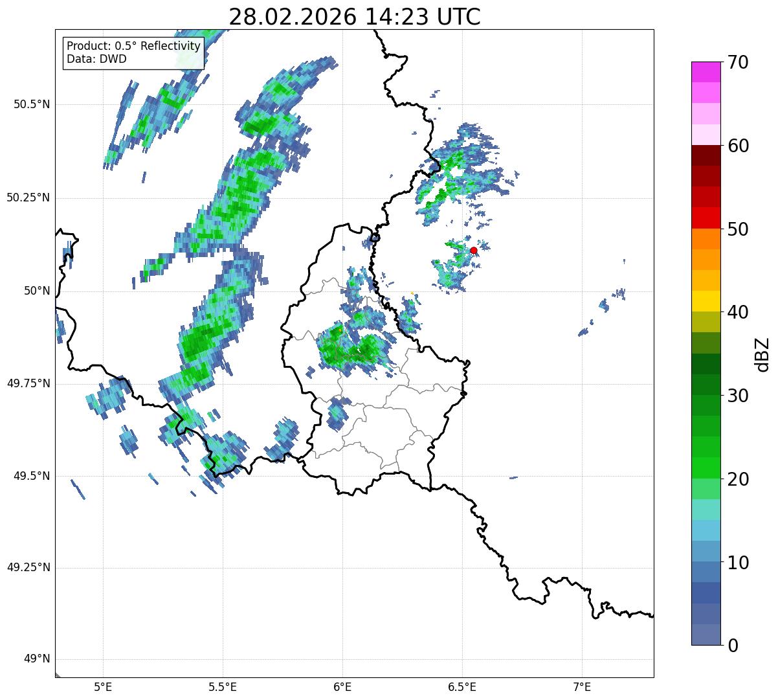The image size is (778, 700).
Task: Click the colorbar 20 tick label
Action: (738, 479)
